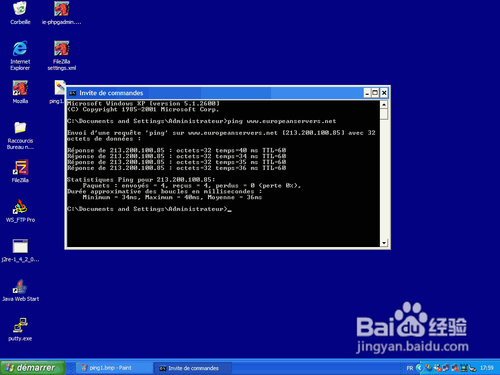This screenshot has height=375, width=500.
Task: Click the response line with temps=36 ms
Action: (177, 168)
